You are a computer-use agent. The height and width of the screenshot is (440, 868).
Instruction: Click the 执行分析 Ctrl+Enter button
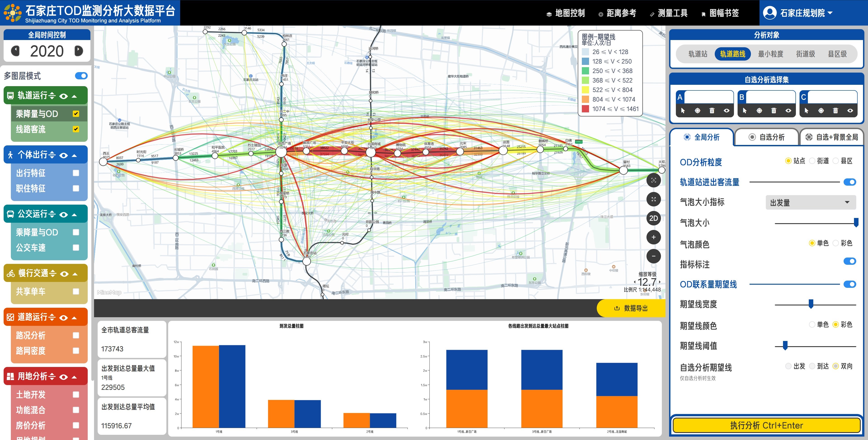[767, 426]
